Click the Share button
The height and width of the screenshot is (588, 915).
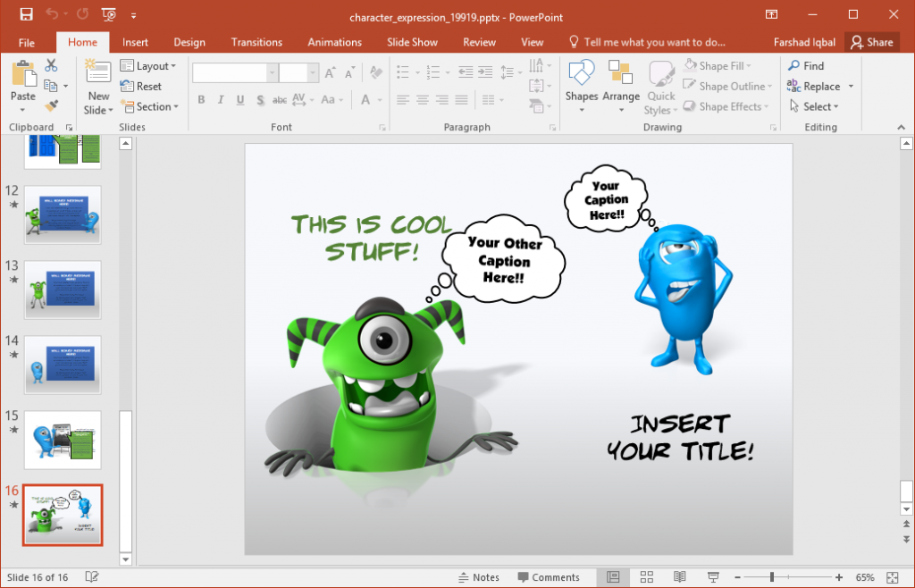tap(872, 41)
